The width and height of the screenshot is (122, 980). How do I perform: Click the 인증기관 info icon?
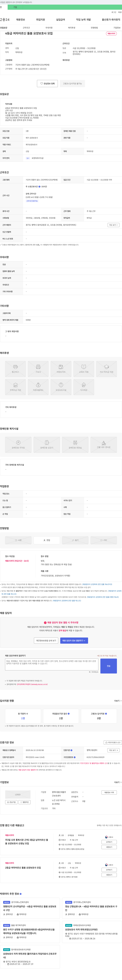[71, 750]
